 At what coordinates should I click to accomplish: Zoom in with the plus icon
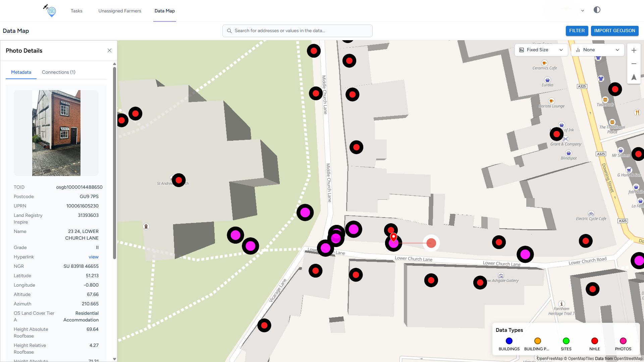click(634, 50)
